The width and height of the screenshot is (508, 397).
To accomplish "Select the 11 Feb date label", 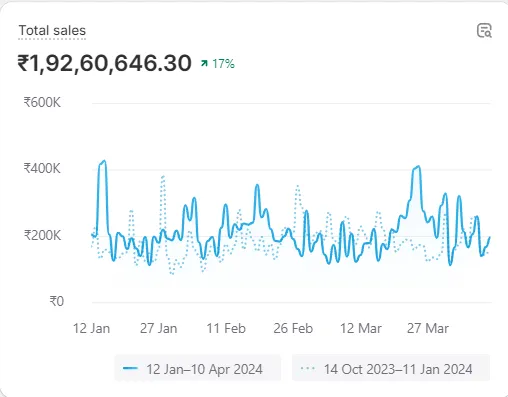I will point(226,328).
